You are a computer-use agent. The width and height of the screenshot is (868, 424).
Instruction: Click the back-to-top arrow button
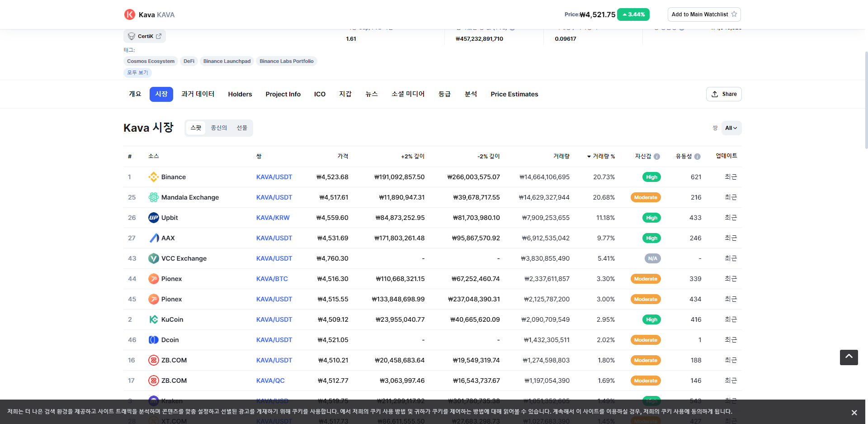click(x=849, y=357)
